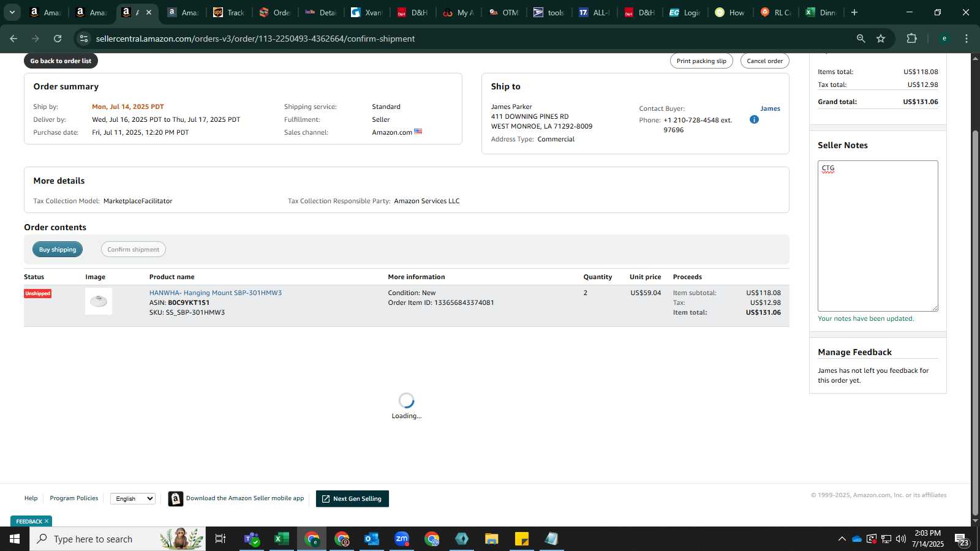The image size is (980, 551).
Task: Open Zoom from the taskbar
Action: (x=401, y=539)
